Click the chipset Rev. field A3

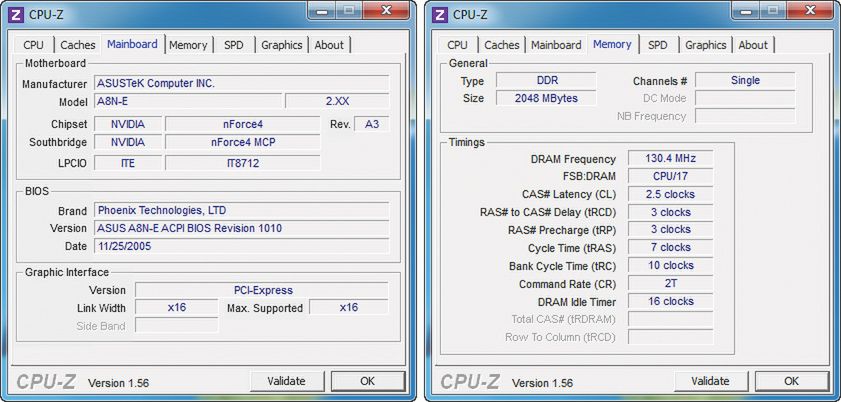(x=372, y=124)
